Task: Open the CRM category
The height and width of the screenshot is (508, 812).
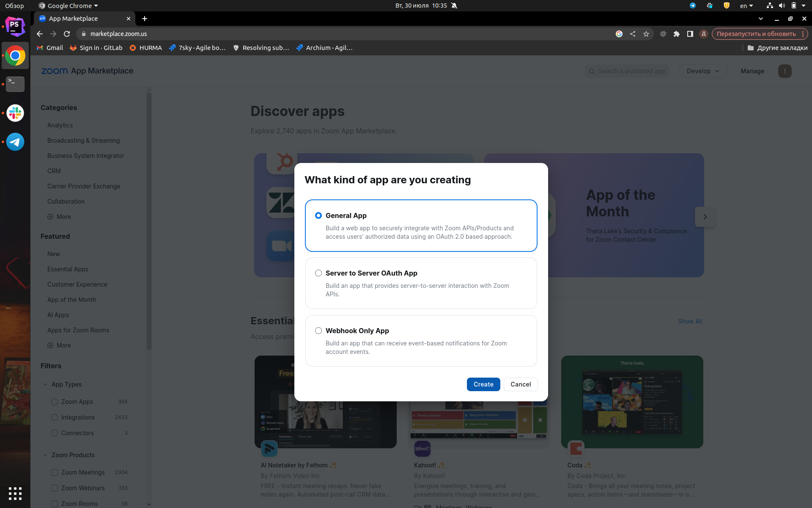Action: tap(54, 171)
